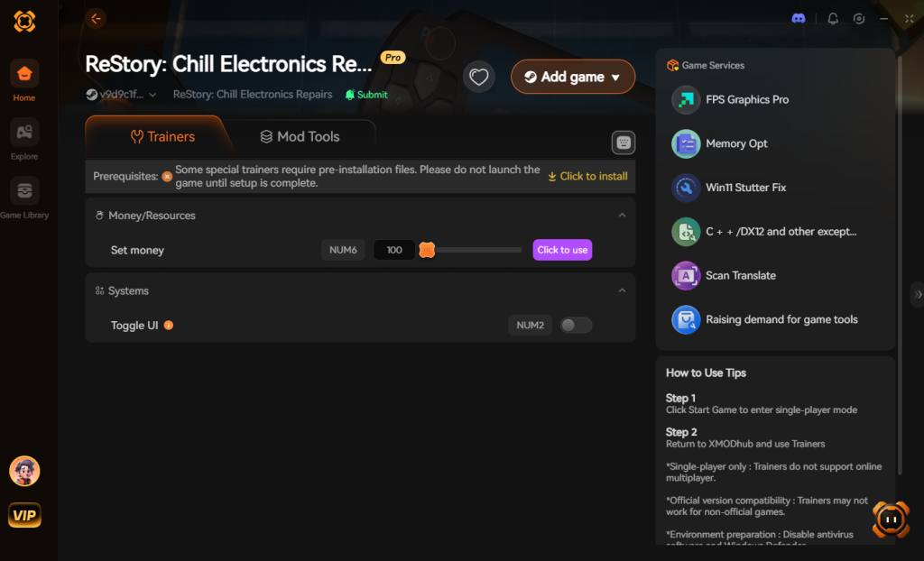
Task: Click the XMODhub logo icon
Action: (x=24, y=22)
